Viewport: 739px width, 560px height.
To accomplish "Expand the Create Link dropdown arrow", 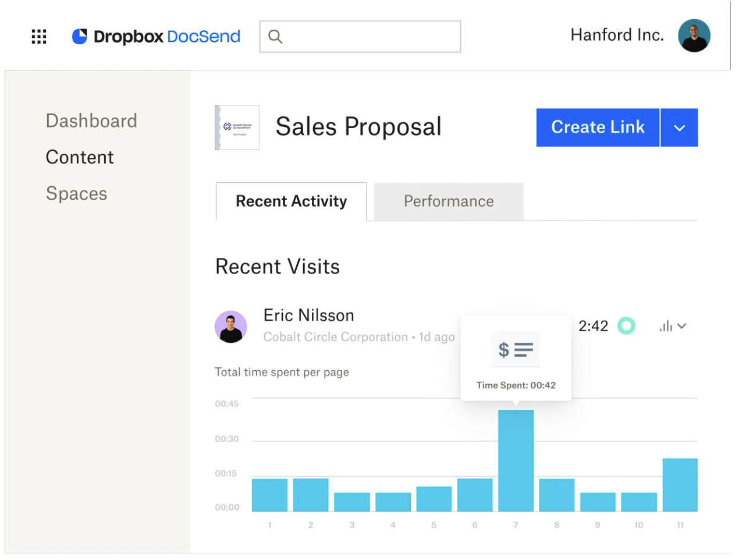I will [680, 127].
